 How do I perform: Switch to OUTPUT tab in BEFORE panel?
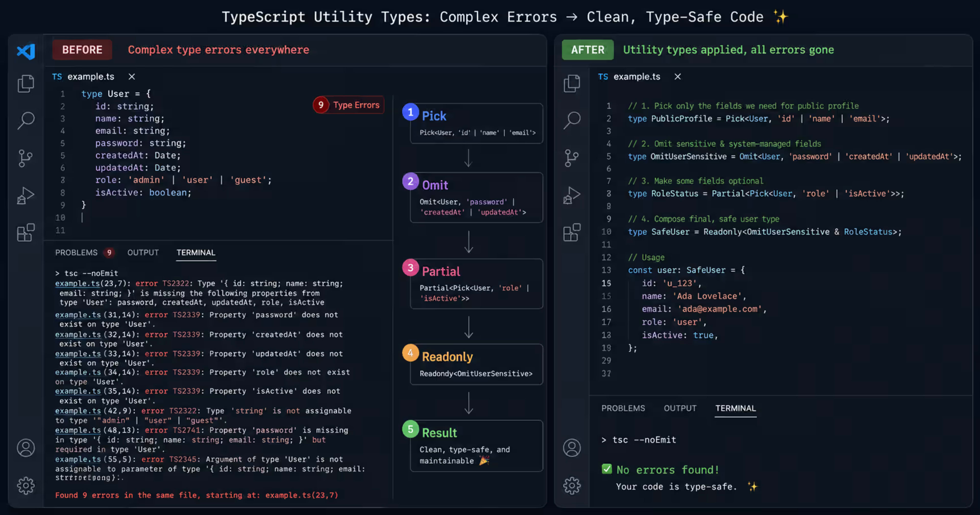tap(143, 253)
